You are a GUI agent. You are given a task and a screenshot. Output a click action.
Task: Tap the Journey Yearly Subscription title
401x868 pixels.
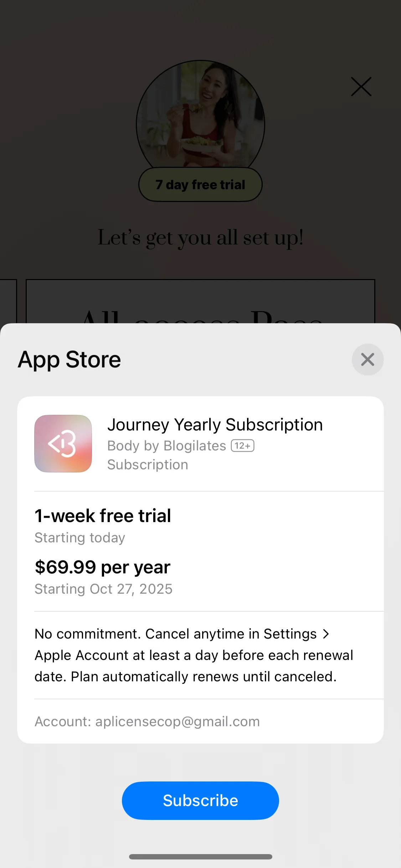[215, 425]
